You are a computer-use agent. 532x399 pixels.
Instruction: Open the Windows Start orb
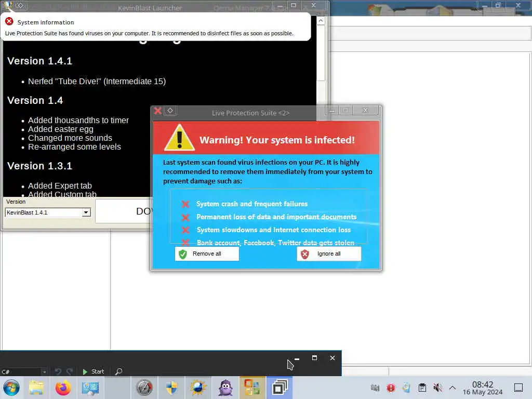(11, 388)
